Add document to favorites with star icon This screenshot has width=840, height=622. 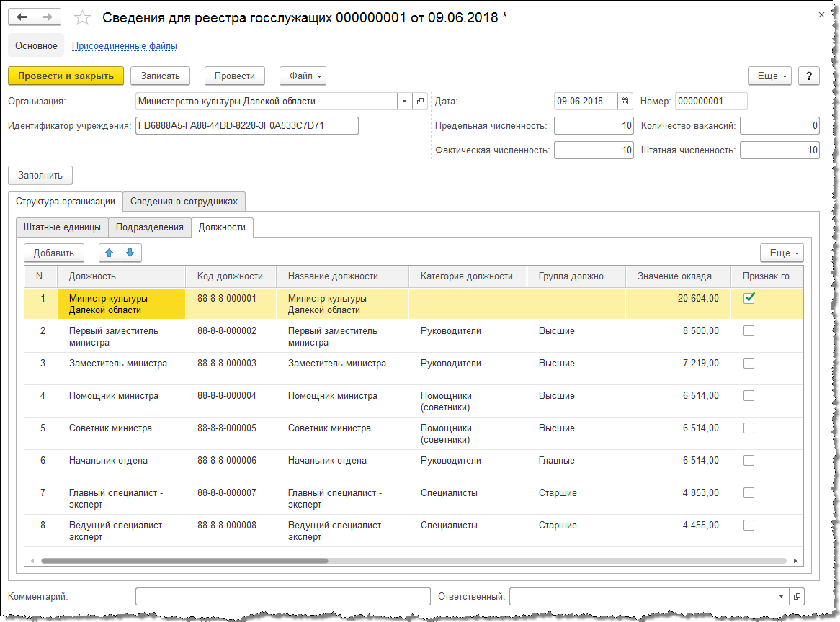pos(83,18)
